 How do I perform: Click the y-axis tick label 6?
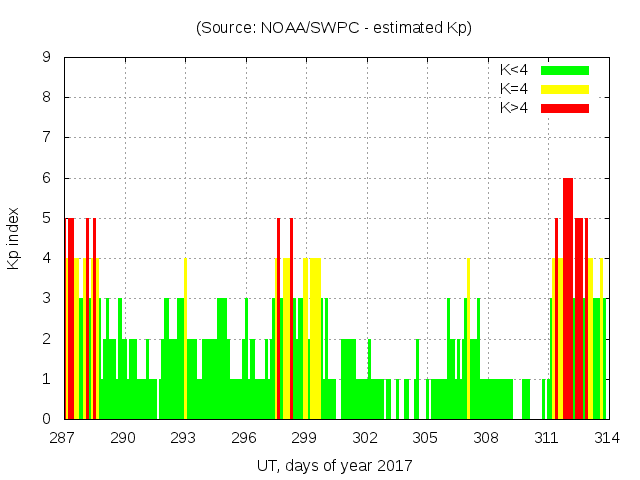(46, 178)
